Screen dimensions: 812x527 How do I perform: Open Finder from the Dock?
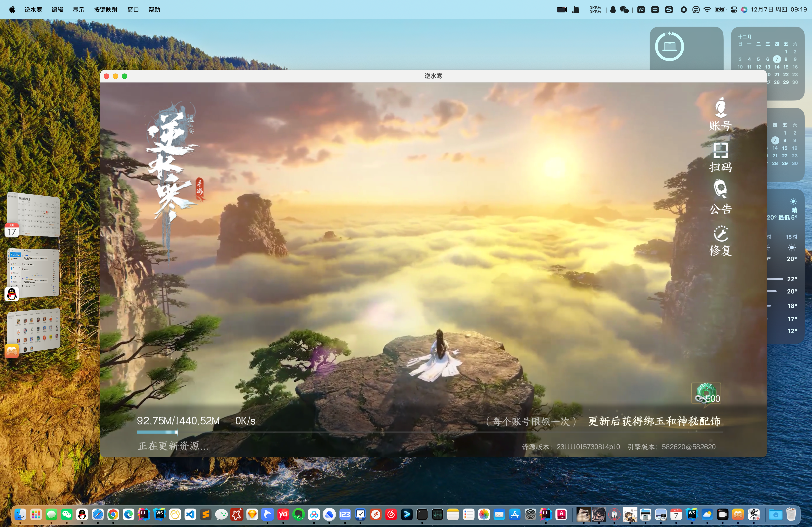tap(21, 514)
